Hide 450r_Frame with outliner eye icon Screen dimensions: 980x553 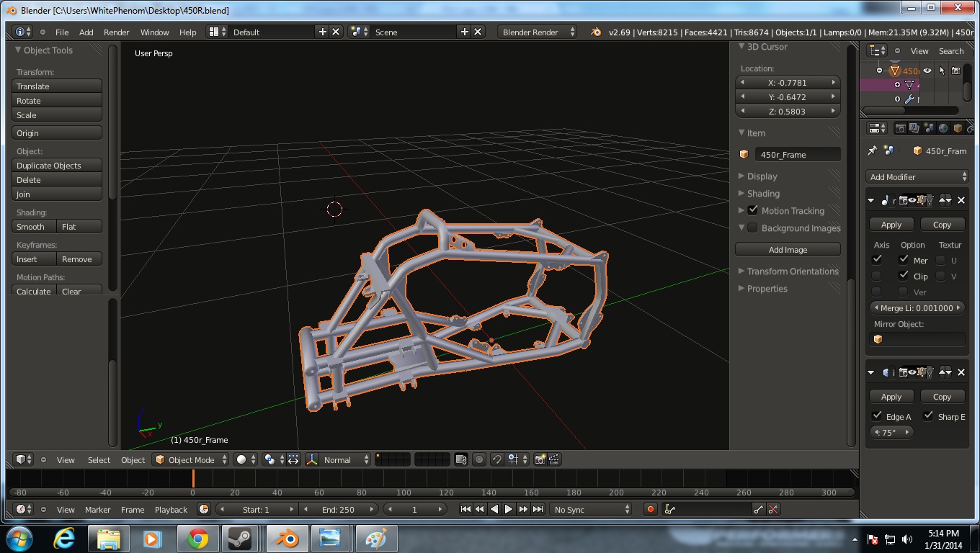tap(927, 71)
